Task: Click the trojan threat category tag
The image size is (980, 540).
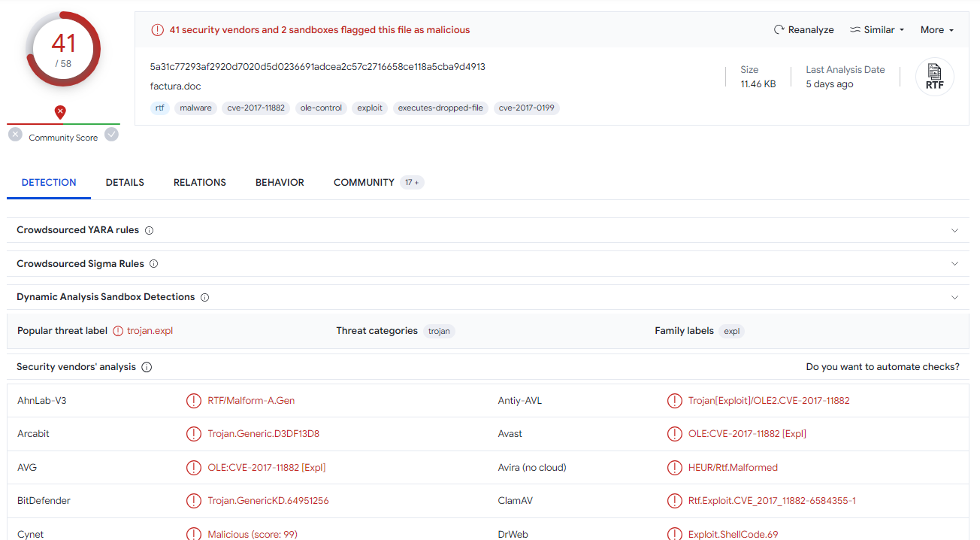Action: [439, 331]
